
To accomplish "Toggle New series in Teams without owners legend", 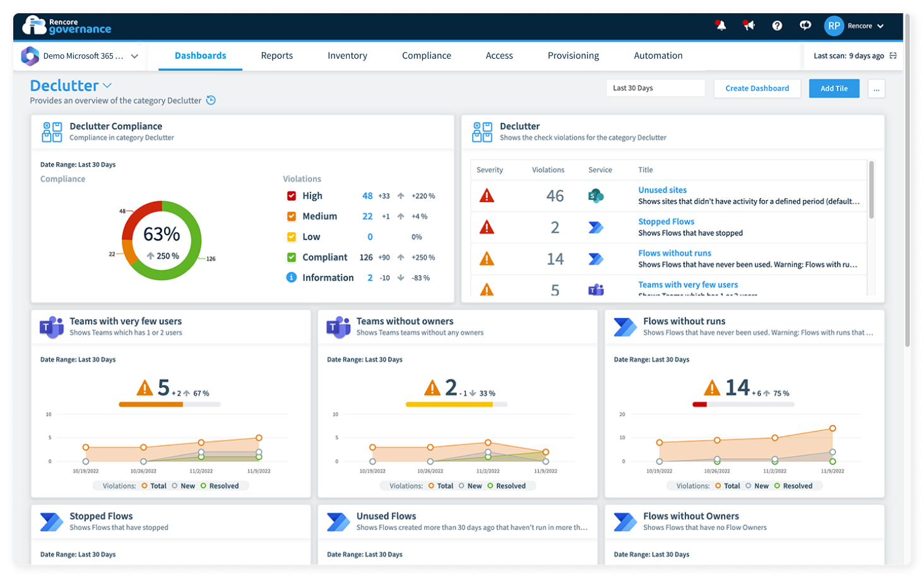I will pos(470,486).
